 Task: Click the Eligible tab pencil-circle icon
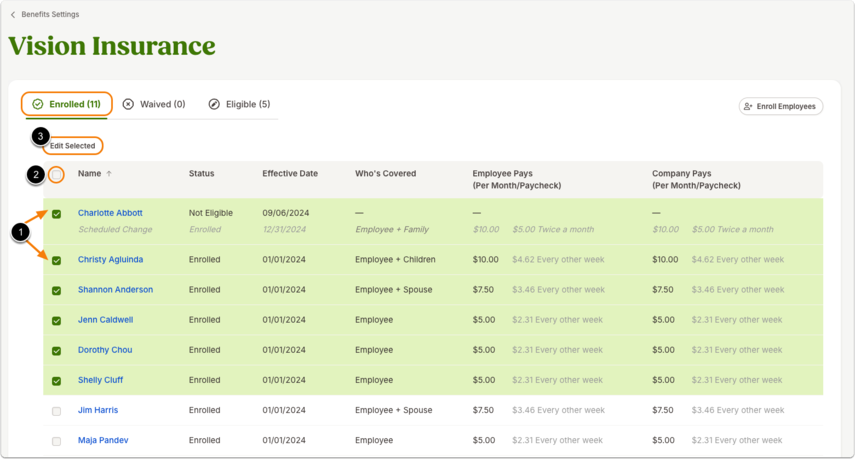pyautogui.click(x=214, y=104)
